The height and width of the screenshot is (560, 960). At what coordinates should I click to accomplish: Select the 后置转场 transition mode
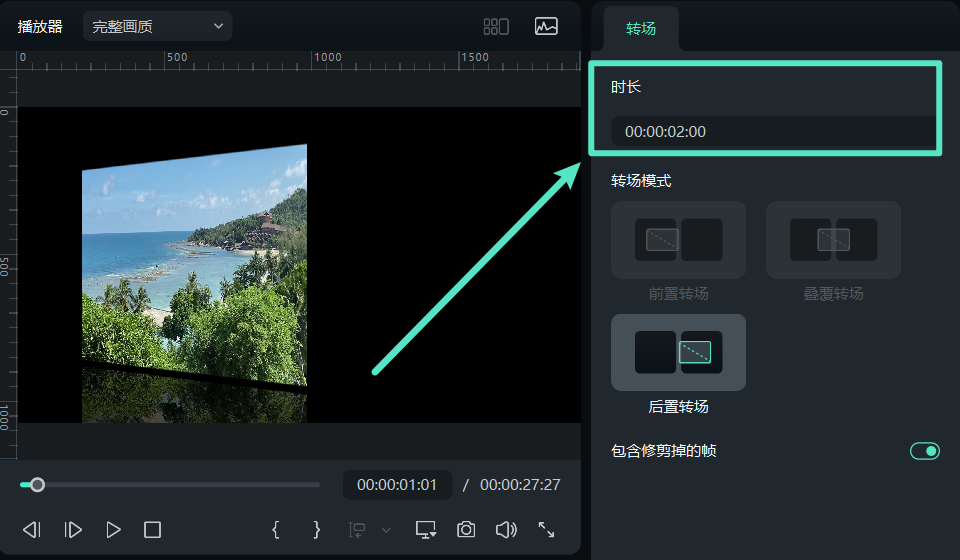point(678,353)
